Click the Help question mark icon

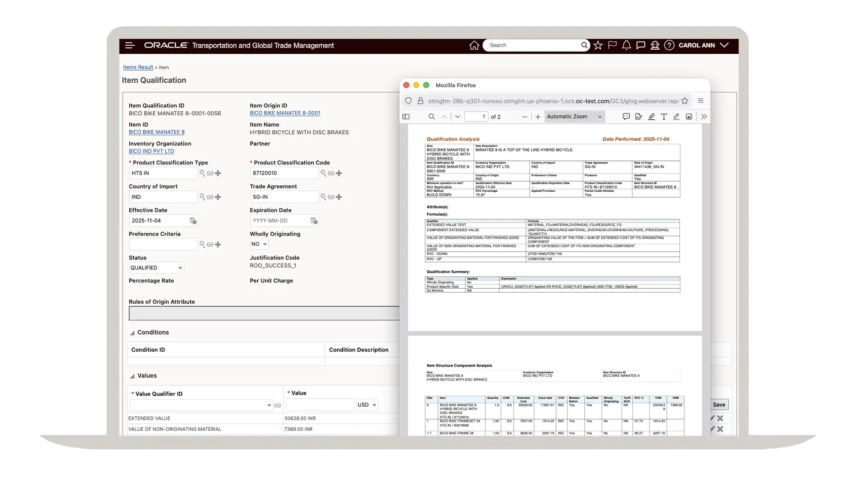coord(669,45)
